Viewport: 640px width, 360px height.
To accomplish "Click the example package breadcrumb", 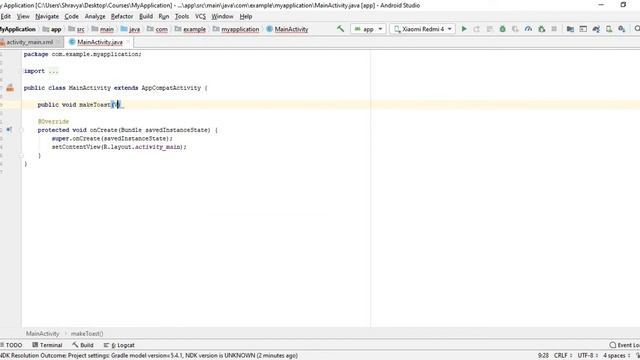I will click(191, 29).
